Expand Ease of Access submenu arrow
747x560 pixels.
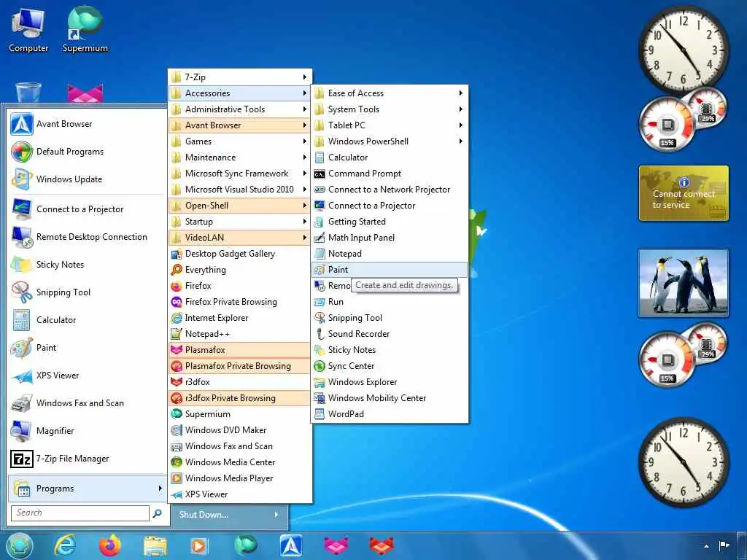pos(461,93)
